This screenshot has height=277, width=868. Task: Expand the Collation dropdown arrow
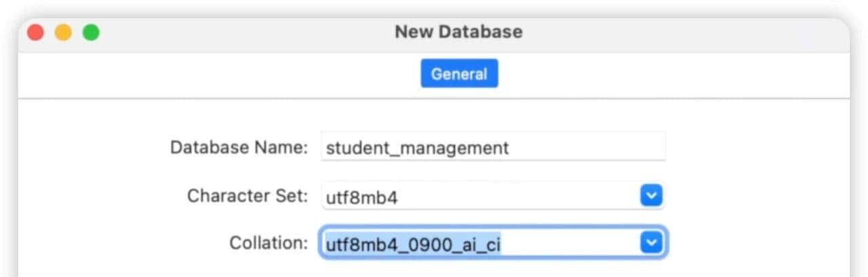(x=650, y=243)
